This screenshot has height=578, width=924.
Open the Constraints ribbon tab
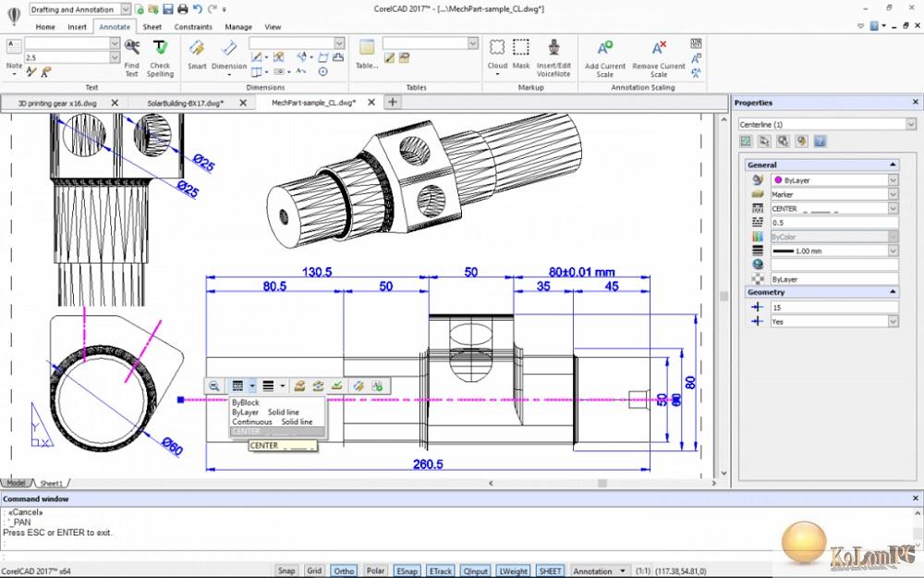[x=193, y=27]
